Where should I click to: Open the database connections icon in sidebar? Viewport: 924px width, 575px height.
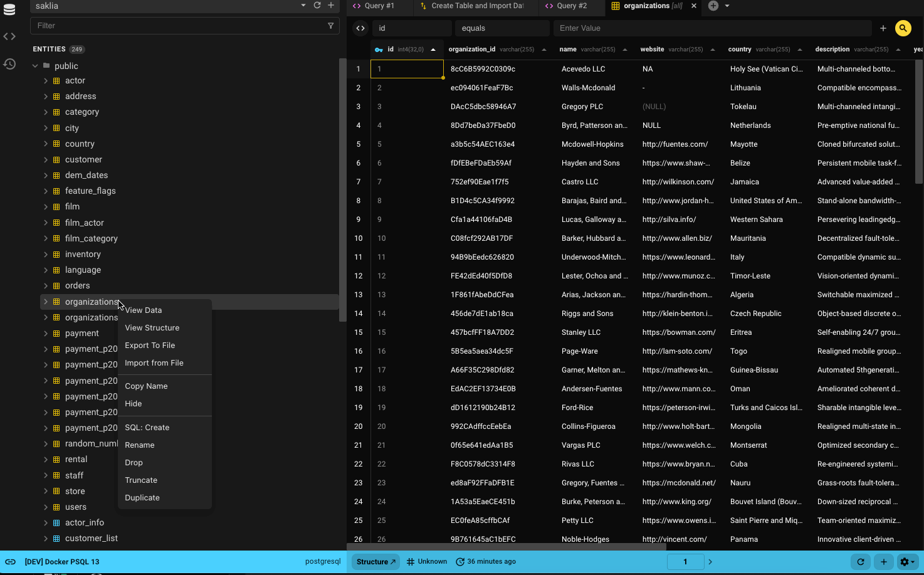point(9,9)
